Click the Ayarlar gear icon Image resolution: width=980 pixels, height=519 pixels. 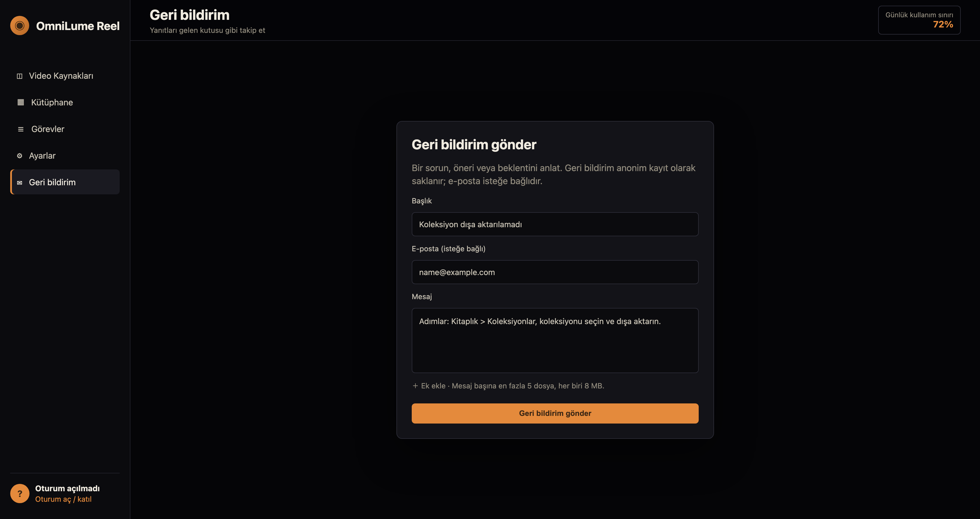click(19, 156)
